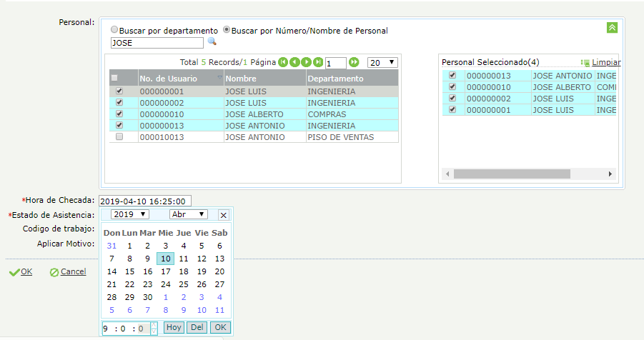This screenshot has width=644, height=340.
Task: Click the green go-to-page arrow icon
Action: pos(354,62)
